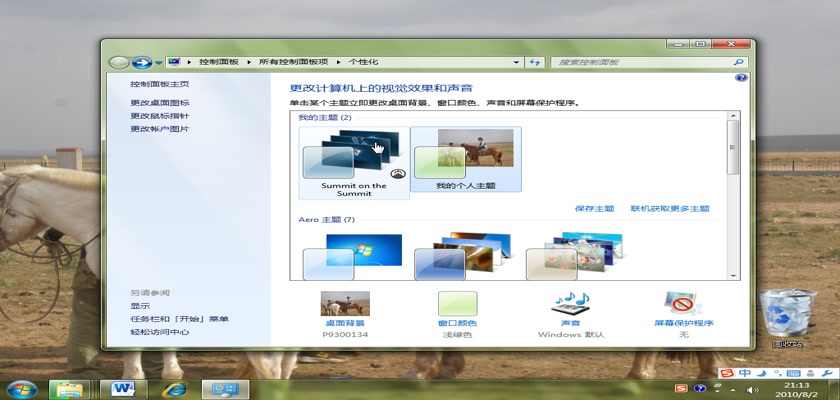The width and height of the screenshot is (840, 400).
Task: Click 控制面板 in the breadcrumb path
Action: [x=218, y=62]
